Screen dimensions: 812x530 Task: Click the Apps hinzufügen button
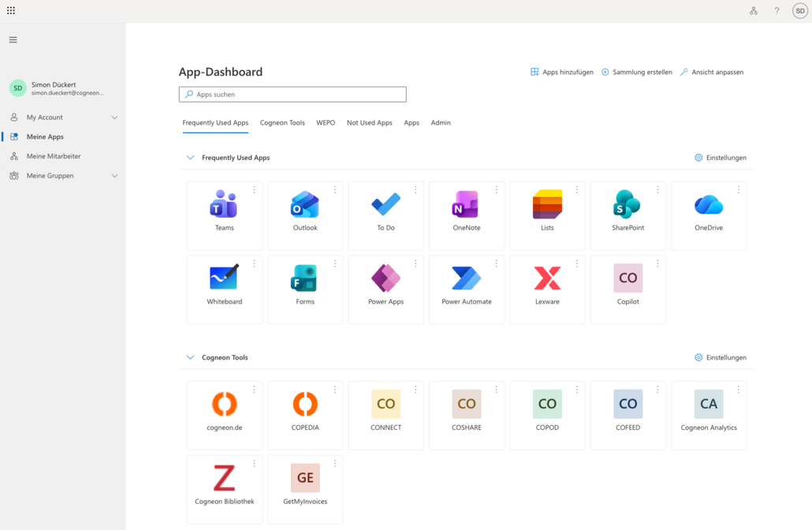click(x=562, y=72)
